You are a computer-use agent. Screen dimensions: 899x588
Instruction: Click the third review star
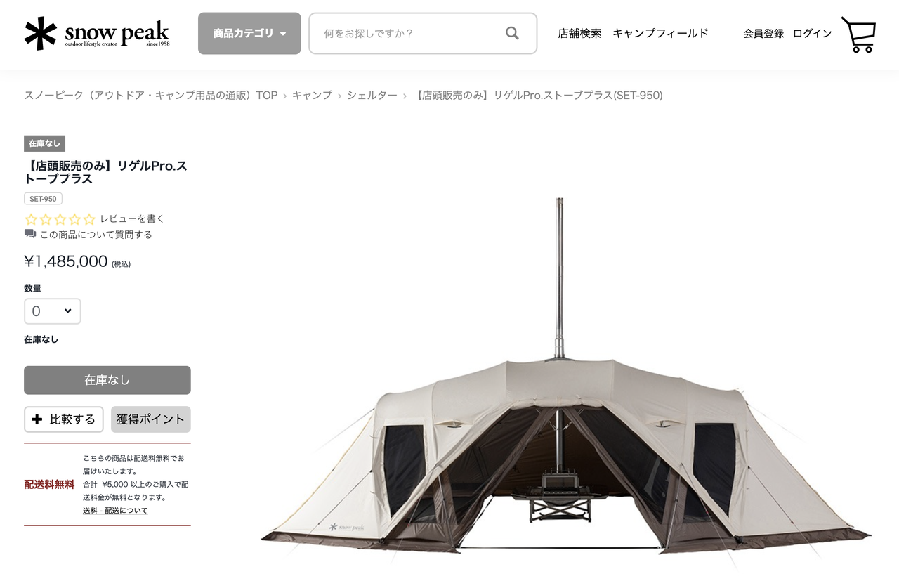pyautogui.click(x=60, y=219)
